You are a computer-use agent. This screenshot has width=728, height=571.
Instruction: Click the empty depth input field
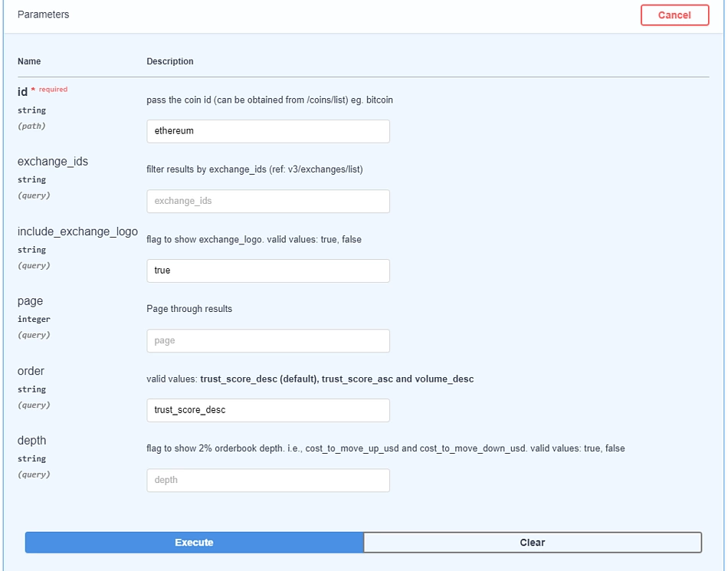coord(268,480)
